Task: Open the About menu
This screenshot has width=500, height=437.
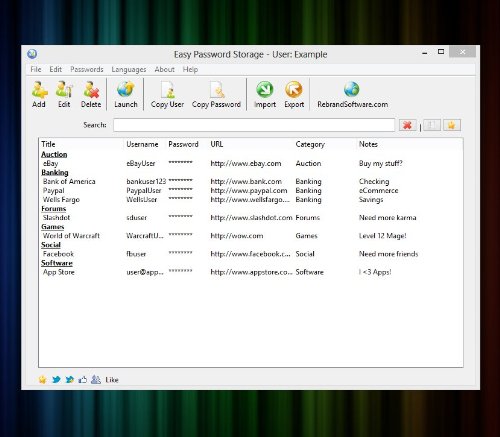Action: (164, 69)
